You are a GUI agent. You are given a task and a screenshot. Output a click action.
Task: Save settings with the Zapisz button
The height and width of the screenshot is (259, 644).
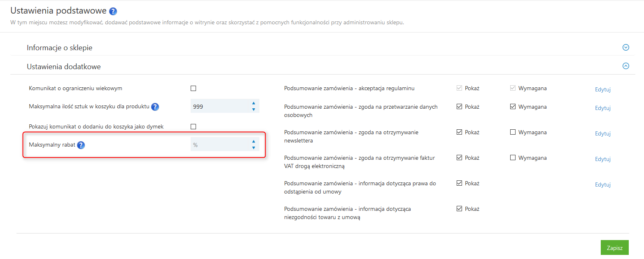click(x=614, y=248)
